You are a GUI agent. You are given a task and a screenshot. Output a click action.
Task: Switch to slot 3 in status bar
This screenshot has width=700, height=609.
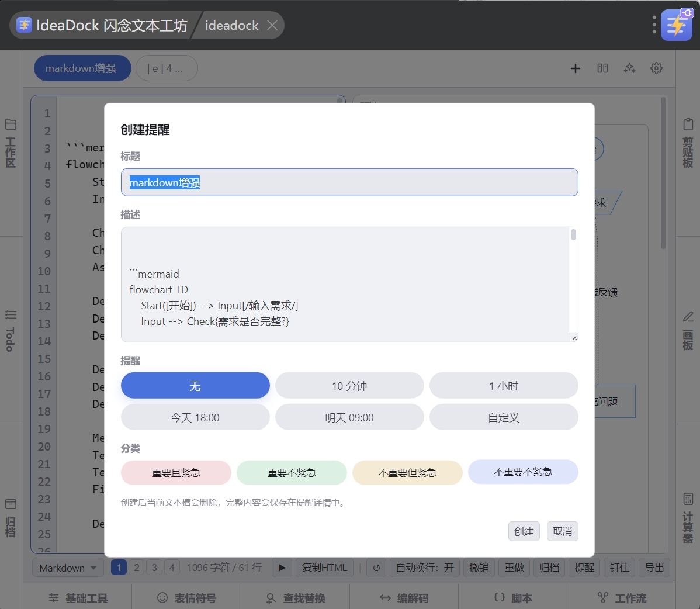[x=154, y=568]
